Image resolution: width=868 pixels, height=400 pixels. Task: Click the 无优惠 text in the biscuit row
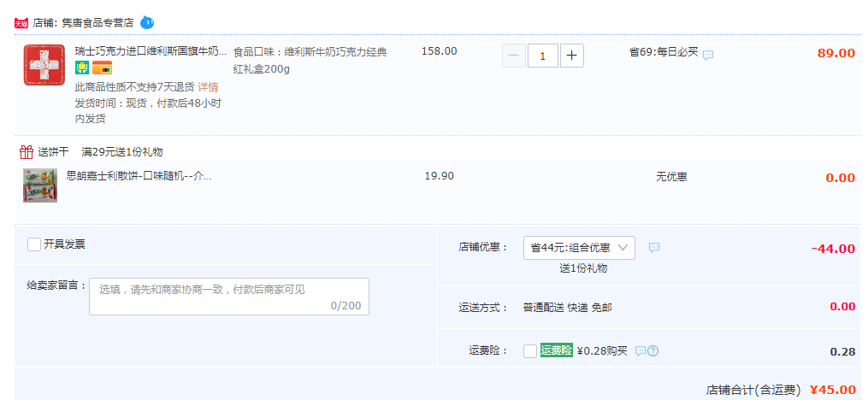(x=671, y=177)
